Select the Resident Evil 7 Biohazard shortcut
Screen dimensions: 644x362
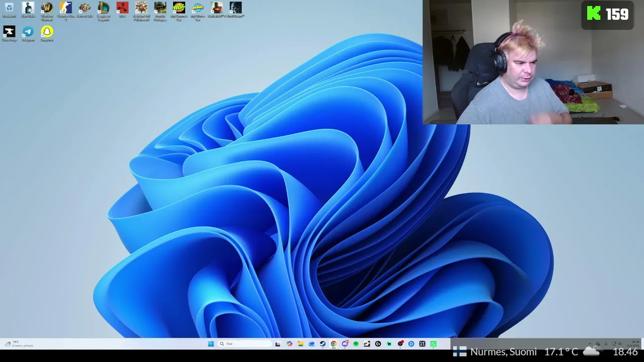141,11
